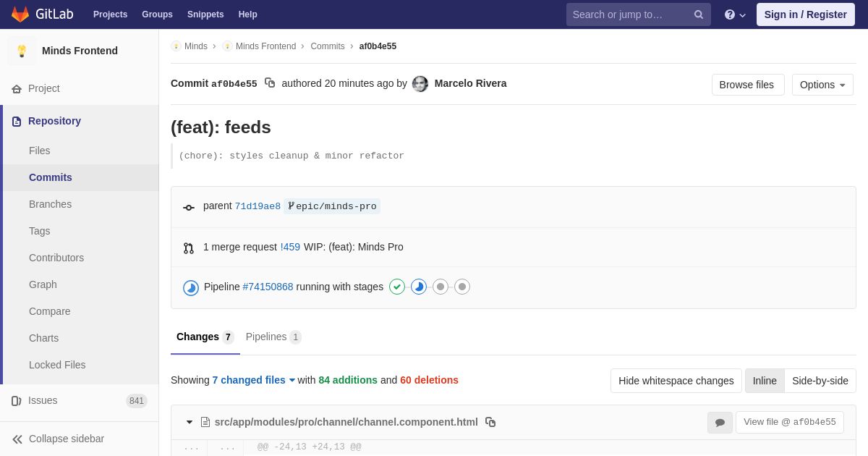Click the pipeline running status icon
This screenshot has height=456, width=868.
pos(191,288)
